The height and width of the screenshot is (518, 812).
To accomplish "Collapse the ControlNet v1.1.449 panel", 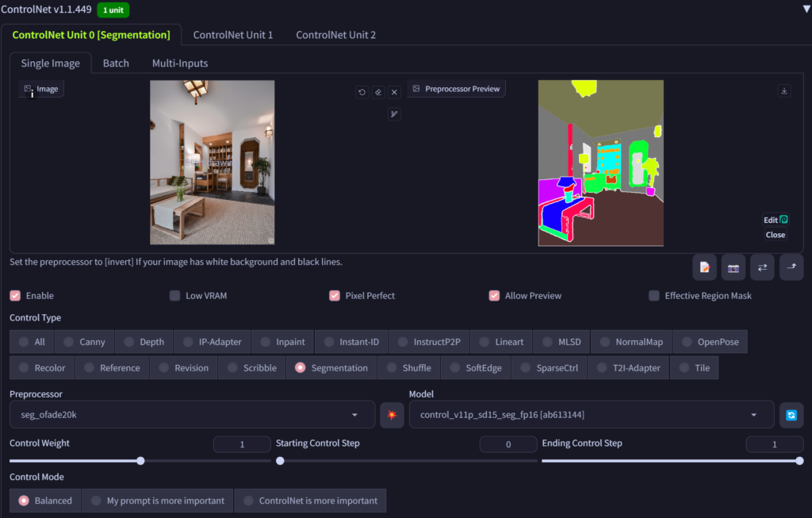I will (804, 10).
